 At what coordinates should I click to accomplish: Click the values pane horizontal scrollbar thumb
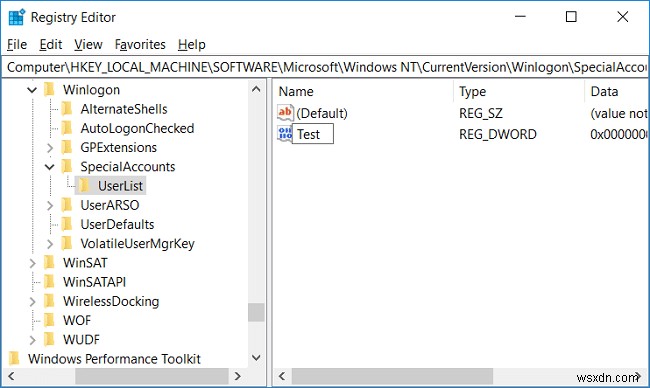pos(393,376)
